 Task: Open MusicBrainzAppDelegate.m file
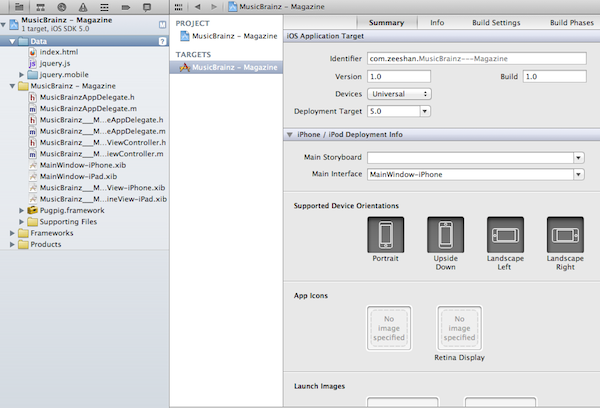pyautogui.click(x=88, y=109)
